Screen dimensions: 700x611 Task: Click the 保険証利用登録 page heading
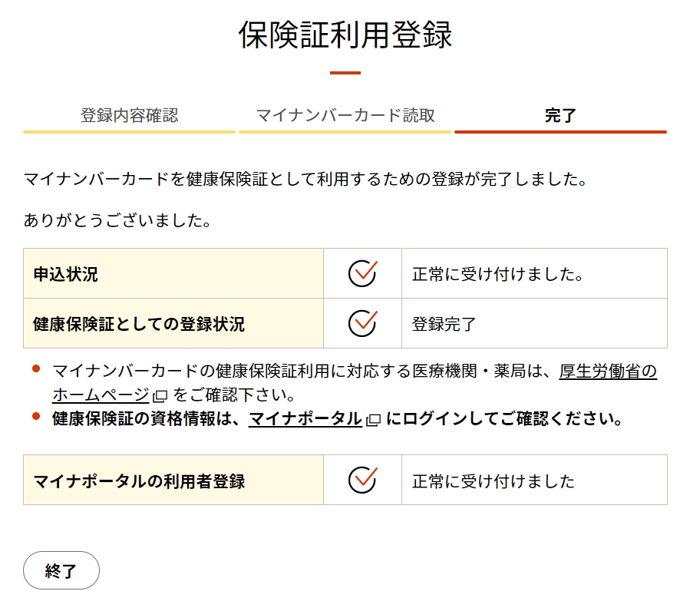click(345, 35)
